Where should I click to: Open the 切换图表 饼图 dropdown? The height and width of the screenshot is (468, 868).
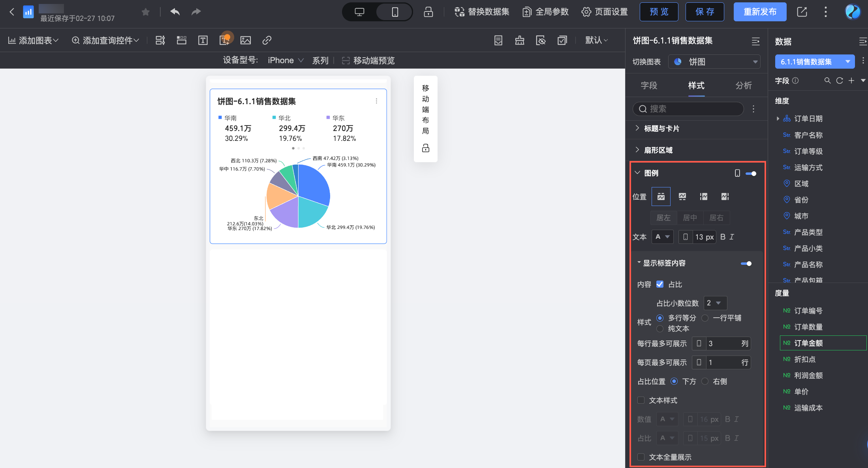[714, 62]
